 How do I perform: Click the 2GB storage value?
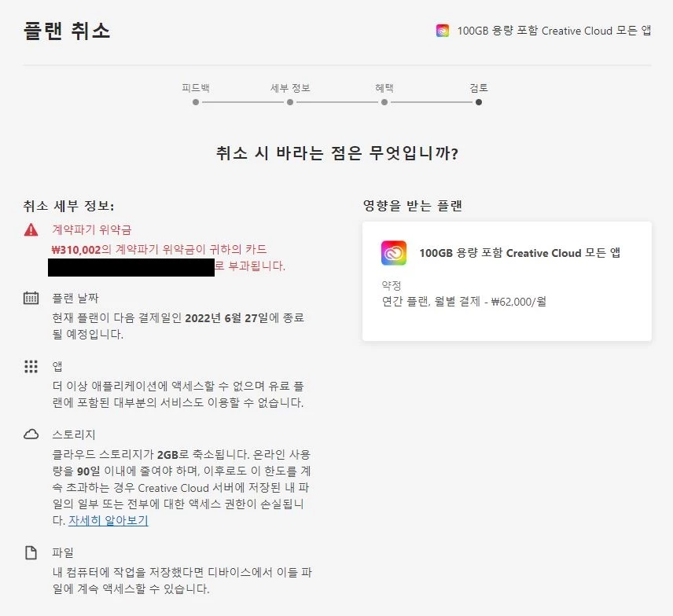pos(167,455)
